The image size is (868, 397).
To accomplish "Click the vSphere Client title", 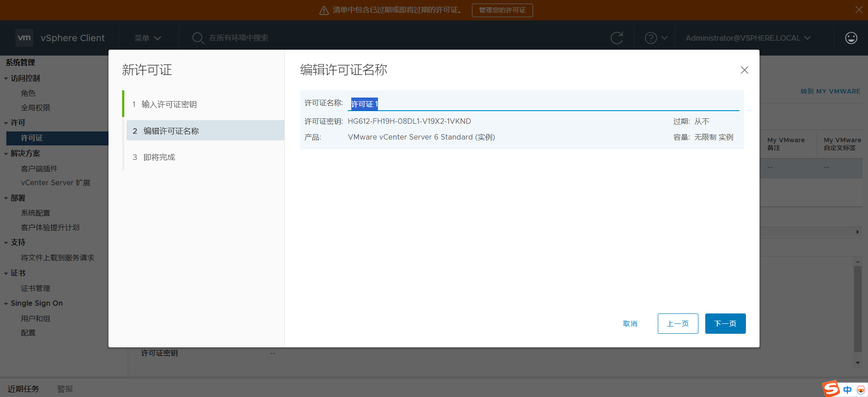I will coord(73,38).
